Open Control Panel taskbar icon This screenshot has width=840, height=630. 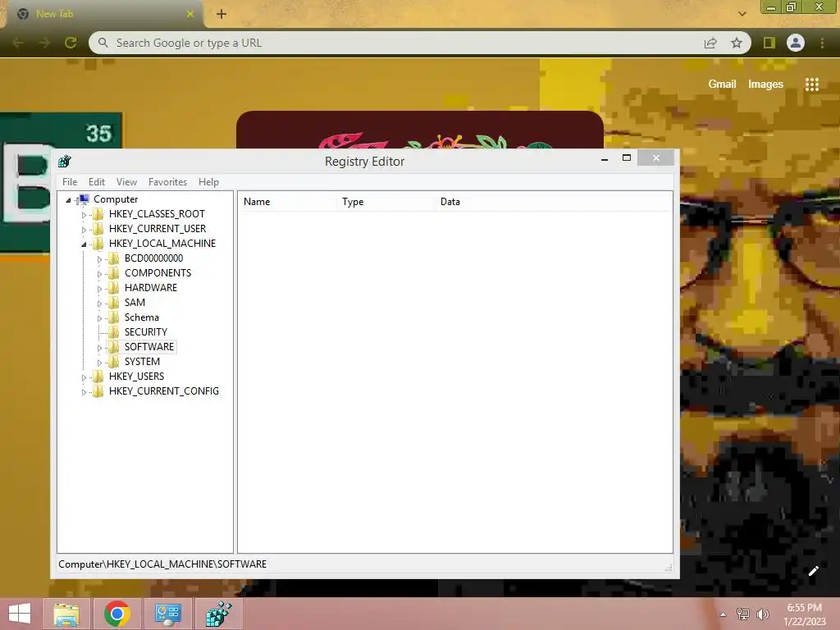[x=167, y=614]
